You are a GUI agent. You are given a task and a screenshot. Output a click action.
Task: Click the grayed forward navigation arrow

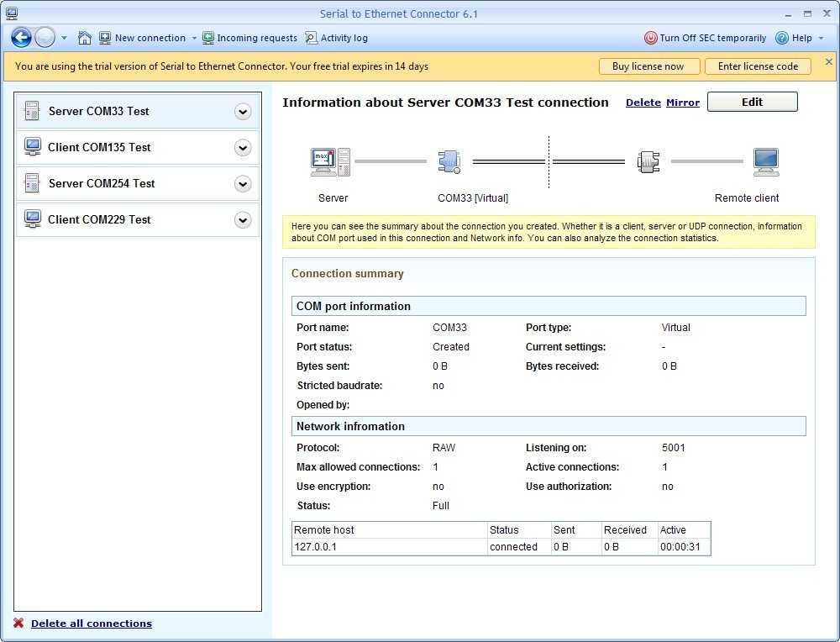point(45,38)
